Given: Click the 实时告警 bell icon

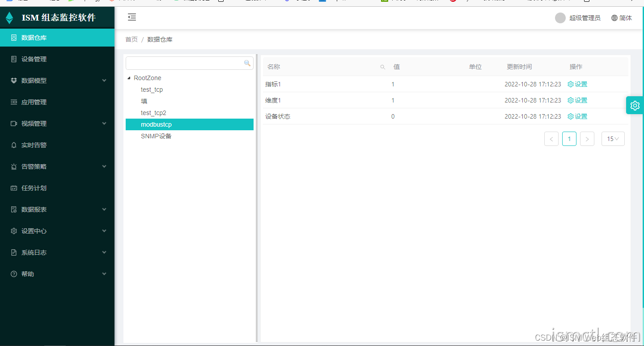Looking at the screenshot, I should 14,145.
